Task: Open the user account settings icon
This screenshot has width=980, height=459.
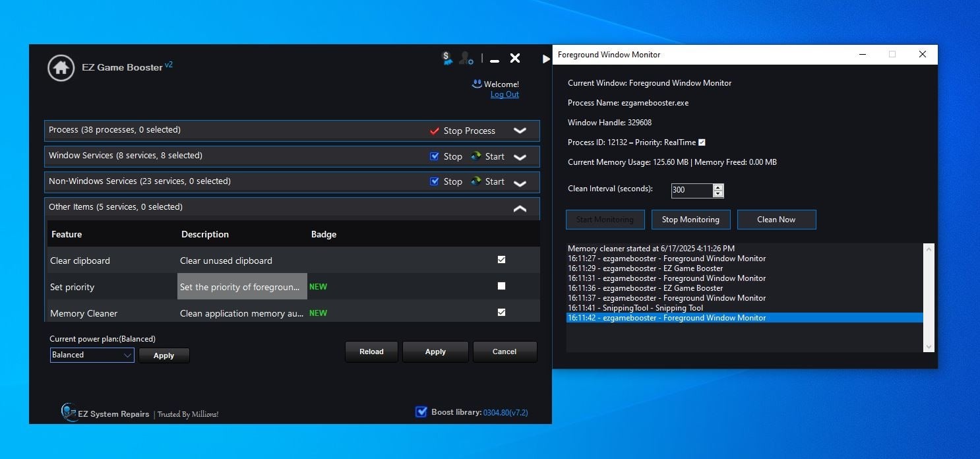Action: point(466,59)
